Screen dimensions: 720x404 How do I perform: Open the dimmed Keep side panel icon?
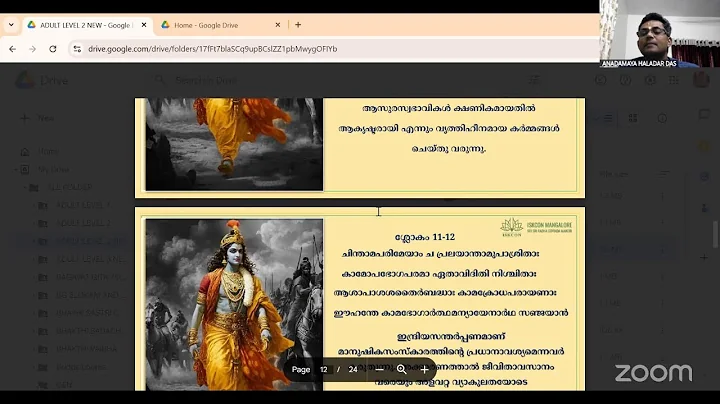[704, 146]
